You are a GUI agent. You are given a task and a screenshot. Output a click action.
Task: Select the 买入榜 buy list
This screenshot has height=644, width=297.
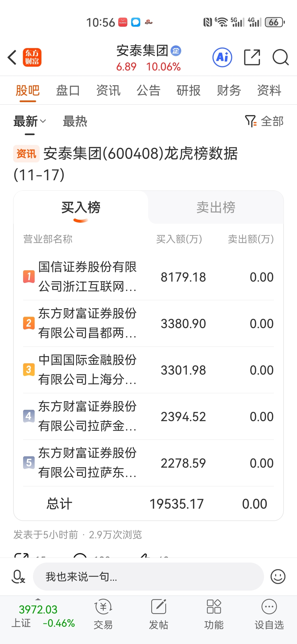(x=81, y=207)
